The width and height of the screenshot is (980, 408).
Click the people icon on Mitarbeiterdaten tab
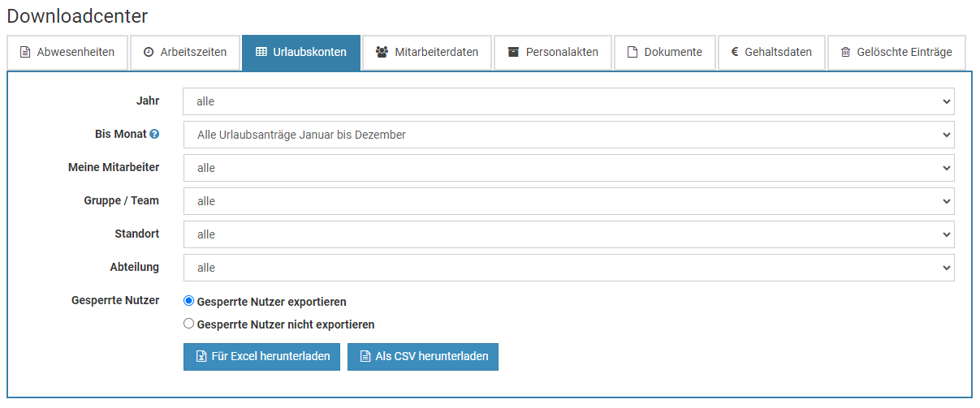pyautogui.click(x=382, y=53)
